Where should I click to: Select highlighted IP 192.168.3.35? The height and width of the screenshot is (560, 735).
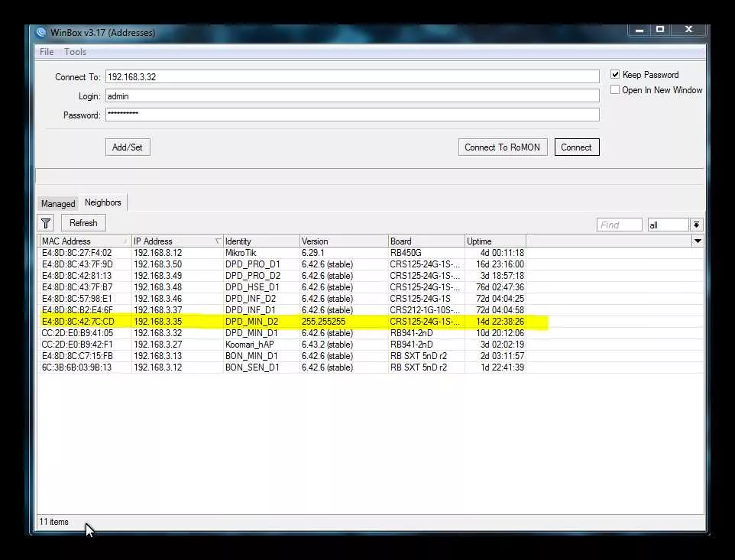click(158, 322)
